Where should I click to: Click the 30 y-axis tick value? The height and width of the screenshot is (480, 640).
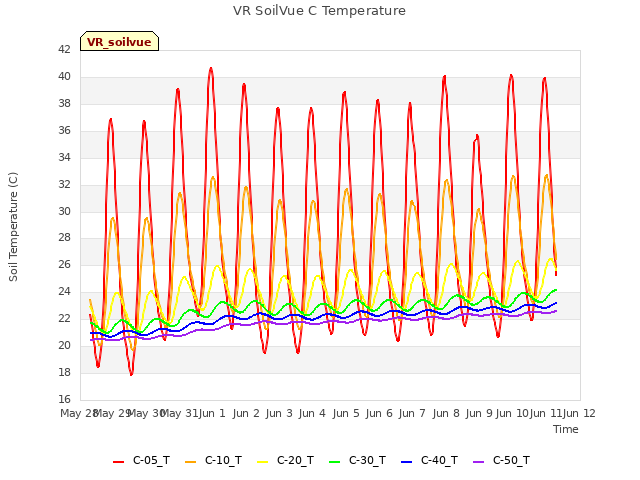tap(64, 211)
